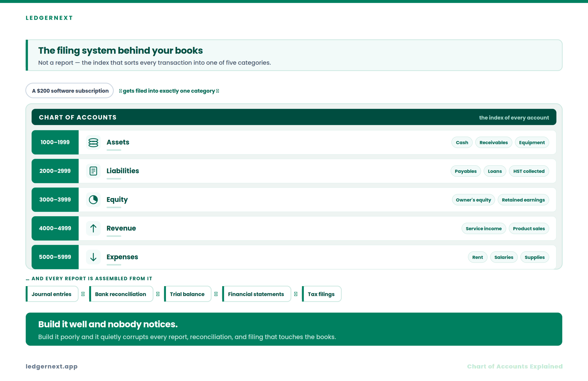588x381 pixels.
Task: Click the arrow after Financial statements
Action: [x=296, y=294]
